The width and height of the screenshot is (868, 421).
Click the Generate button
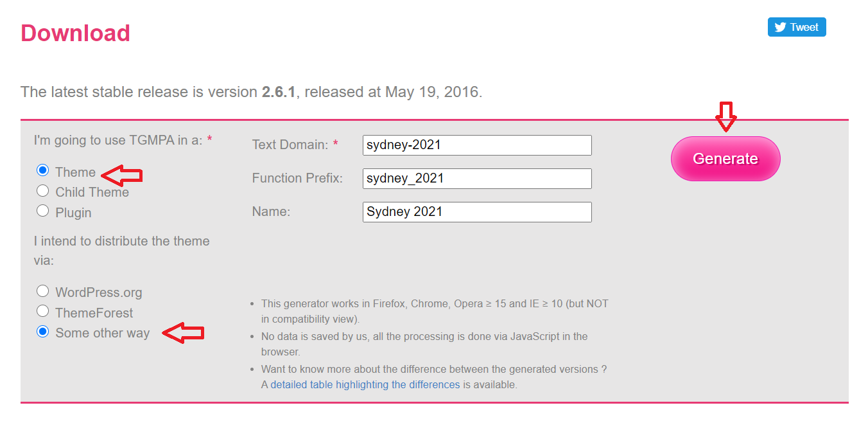click(725, 159)
